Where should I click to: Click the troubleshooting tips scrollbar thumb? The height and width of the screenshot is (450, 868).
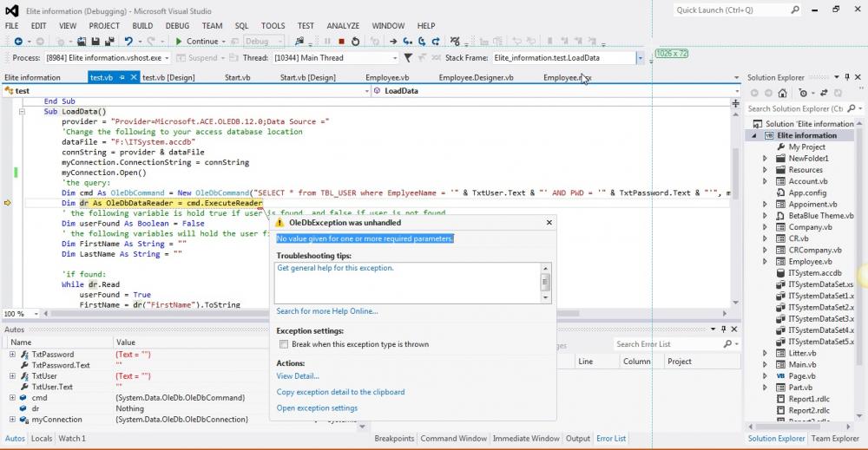(545, 282)
